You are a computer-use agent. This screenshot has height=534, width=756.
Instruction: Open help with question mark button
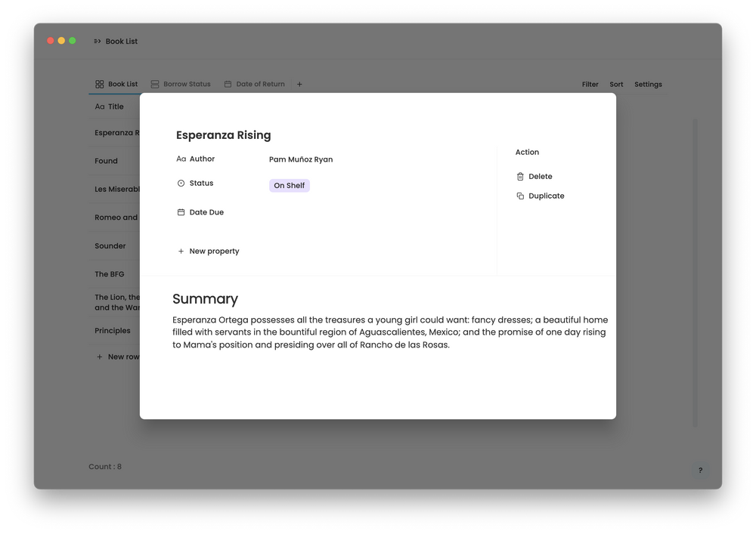click(x=700, y=471)
